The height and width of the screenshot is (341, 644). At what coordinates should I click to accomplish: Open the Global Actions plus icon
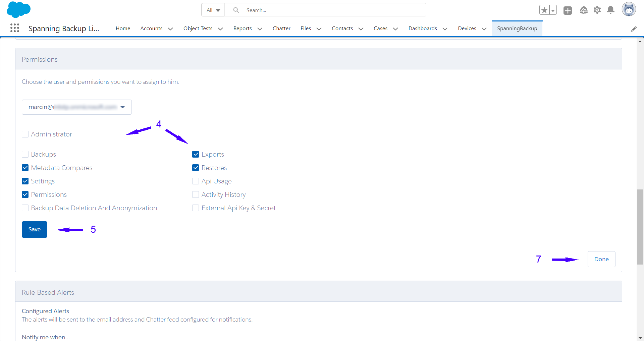pyautogui.click(x=568, y=10)
